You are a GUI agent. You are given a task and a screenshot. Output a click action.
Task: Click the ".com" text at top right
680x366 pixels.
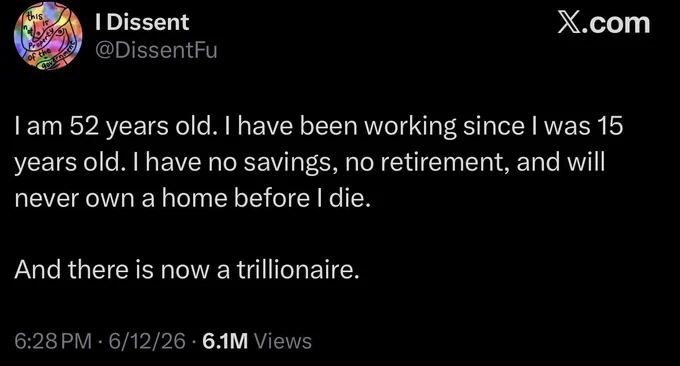click(x=616, y=23)
